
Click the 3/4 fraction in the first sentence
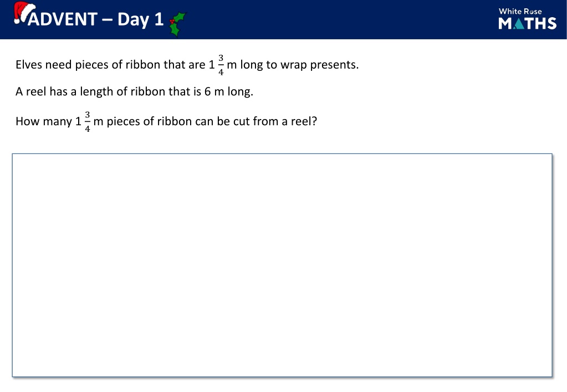pyautogui.click(x=221, y=65)
